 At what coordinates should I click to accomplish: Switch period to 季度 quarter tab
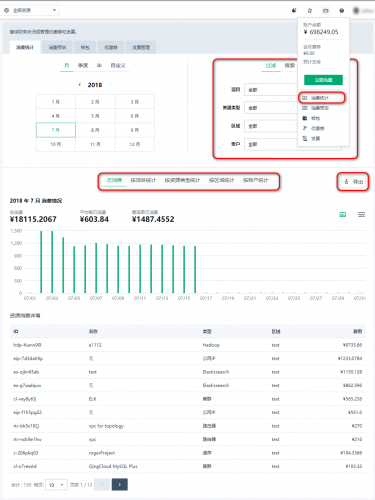click(x=83, y=65)
